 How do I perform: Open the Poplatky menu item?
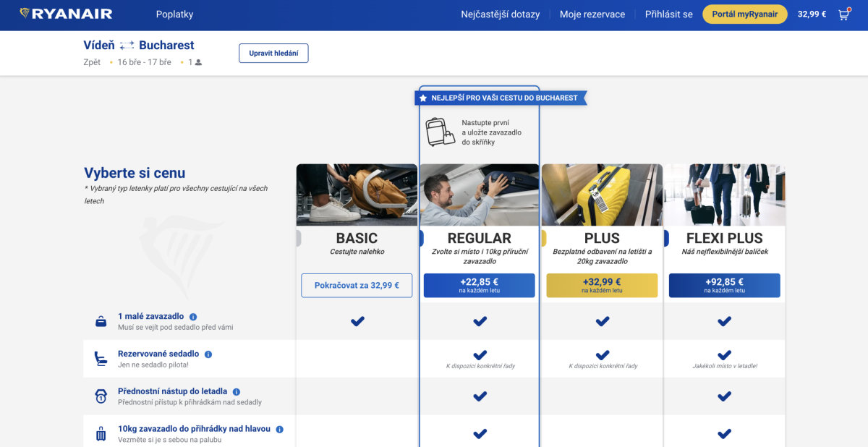[x=174, y=14]
